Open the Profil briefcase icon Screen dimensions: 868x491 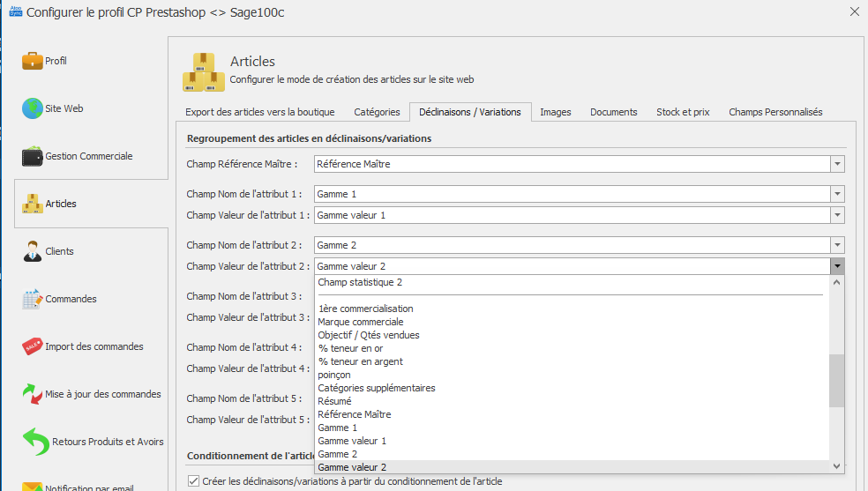pyautogui.click(x=32, y=61)
